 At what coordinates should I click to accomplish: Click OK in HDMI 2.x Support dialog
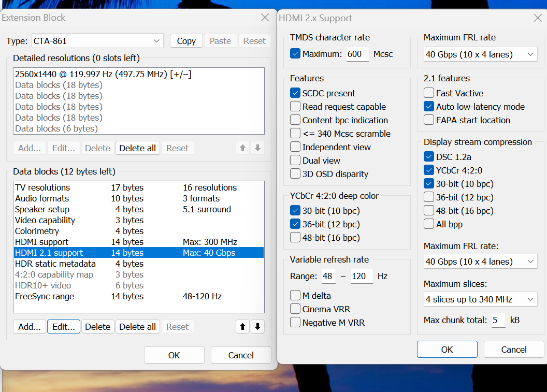click(x=447, y=350)
